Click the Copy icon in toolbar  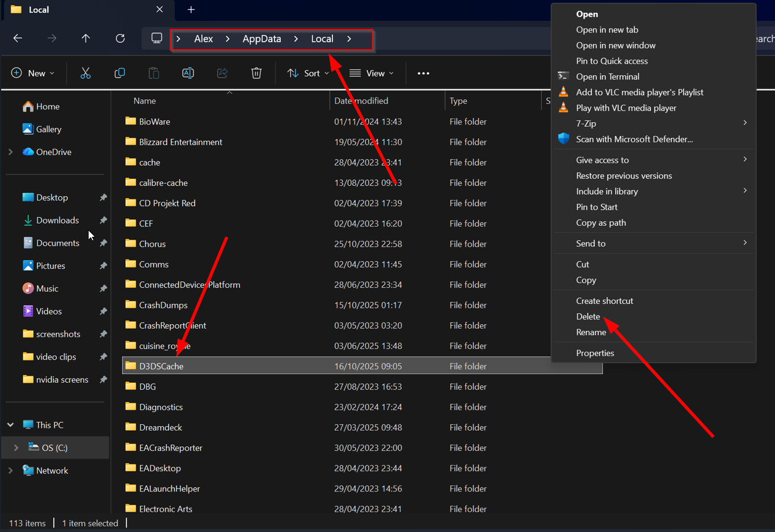[x=120, y=73]
